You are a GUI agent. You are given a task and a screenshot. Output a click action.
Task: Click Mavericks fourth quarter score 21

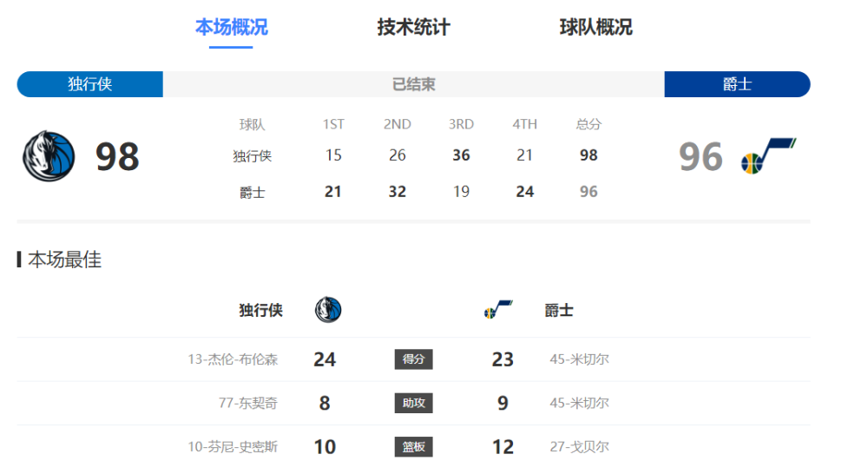pos(525,155)
